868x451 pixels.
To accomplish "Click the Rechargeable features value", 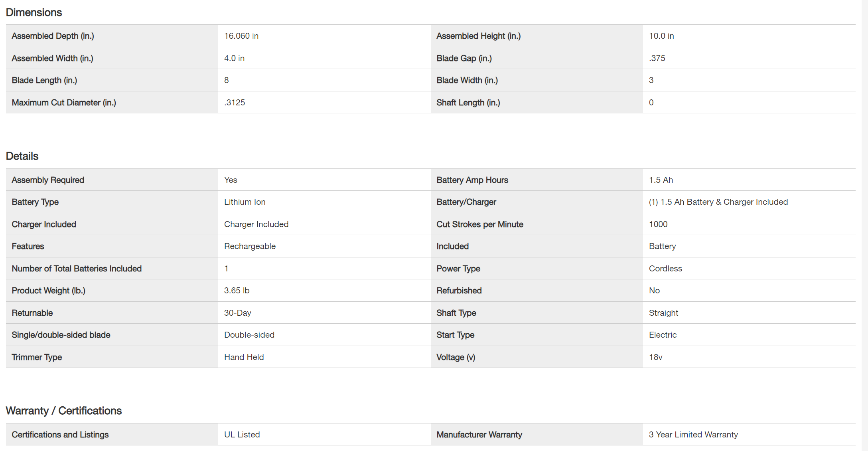I will pos(250,246).
